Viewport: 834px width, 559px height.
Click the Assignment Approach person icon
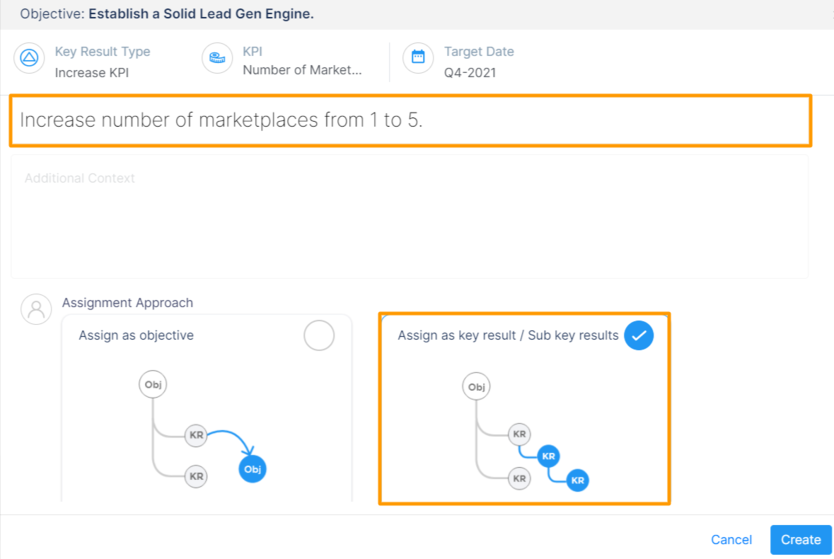[x=37, y=309]
